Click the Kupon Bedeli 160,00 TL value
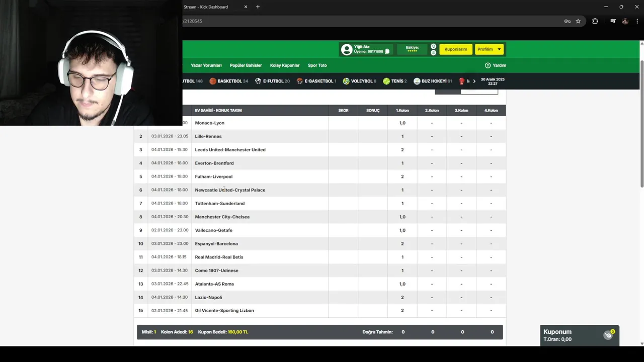Screen dimensions: 644x362 pos(238,332)
